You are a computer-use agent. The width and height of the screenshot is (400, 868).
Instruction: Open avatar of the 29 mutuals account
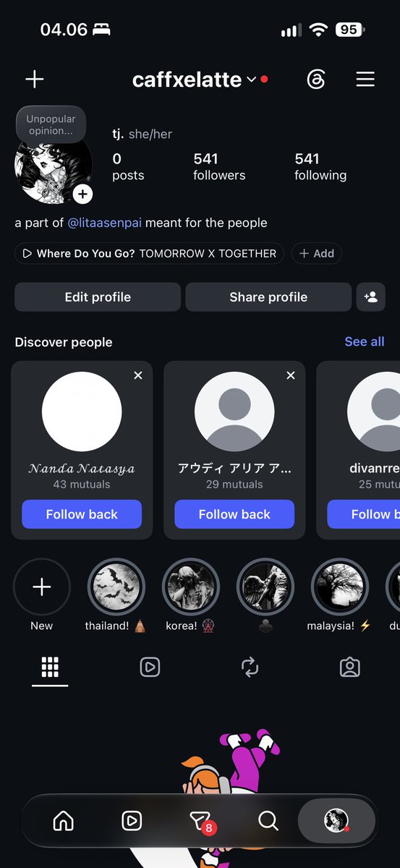click(x=234, y=412)
